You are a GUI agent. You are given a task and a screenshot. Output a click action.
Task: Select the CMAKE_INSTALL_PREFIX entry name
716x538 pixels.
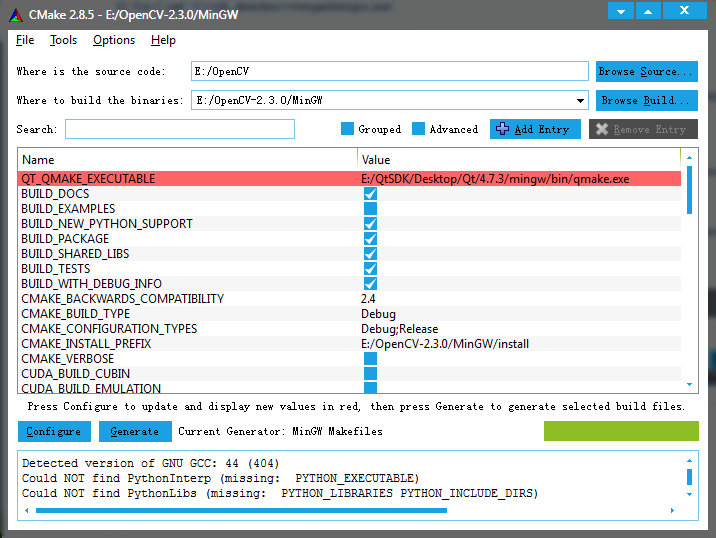86,344
